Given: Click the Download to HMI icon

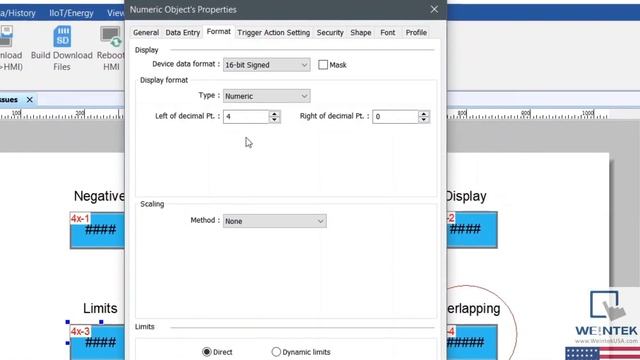Looking at the screenshot, I should tap(6, 36).
